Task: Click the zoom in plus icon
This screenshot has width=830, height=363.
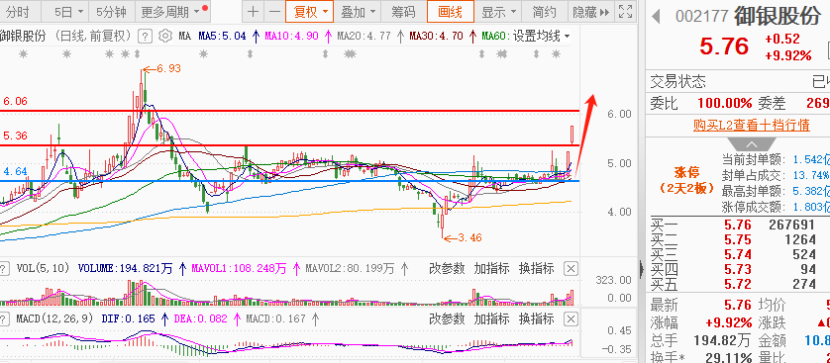Action: (x=254, y=12)
